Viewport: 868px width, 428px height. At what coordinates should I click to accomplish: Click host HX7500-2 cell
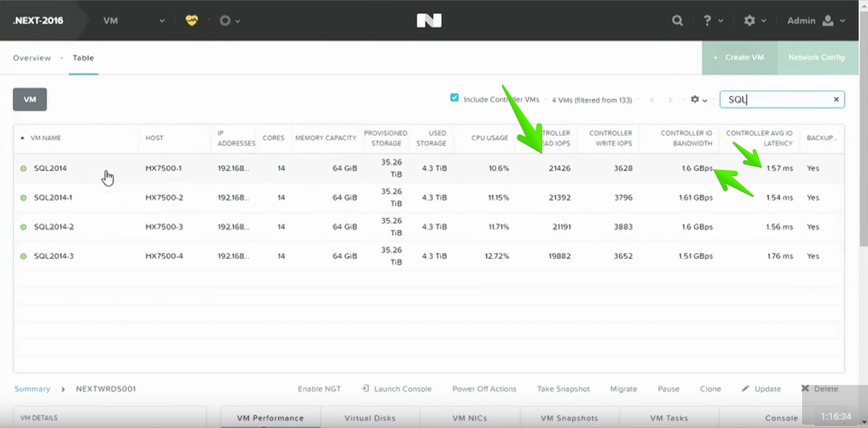point(164,198)
